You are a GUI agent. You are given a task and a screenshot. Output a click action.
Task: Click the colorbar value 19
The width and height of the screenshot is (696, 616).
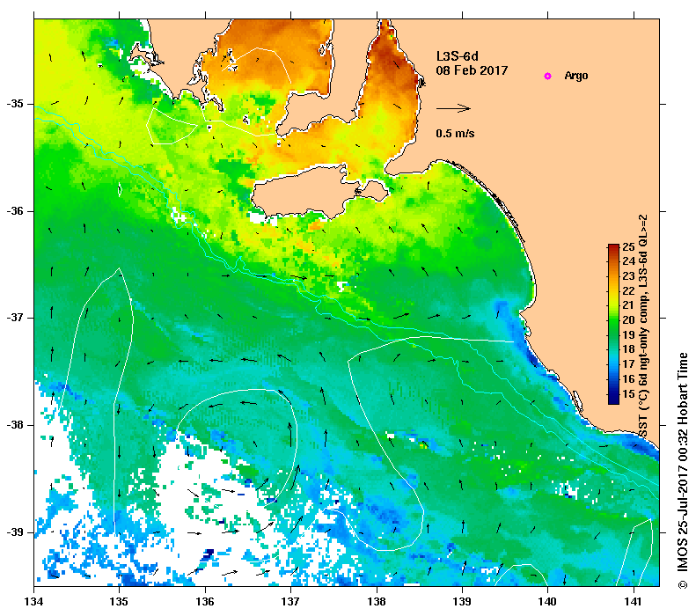click(x=628, y=334)
